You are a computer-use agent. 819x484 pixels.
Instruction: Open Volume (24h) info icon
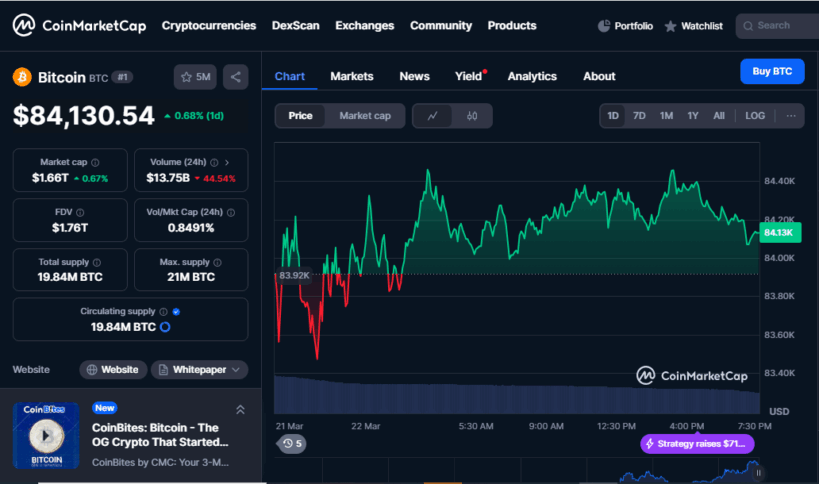[214, 162]
